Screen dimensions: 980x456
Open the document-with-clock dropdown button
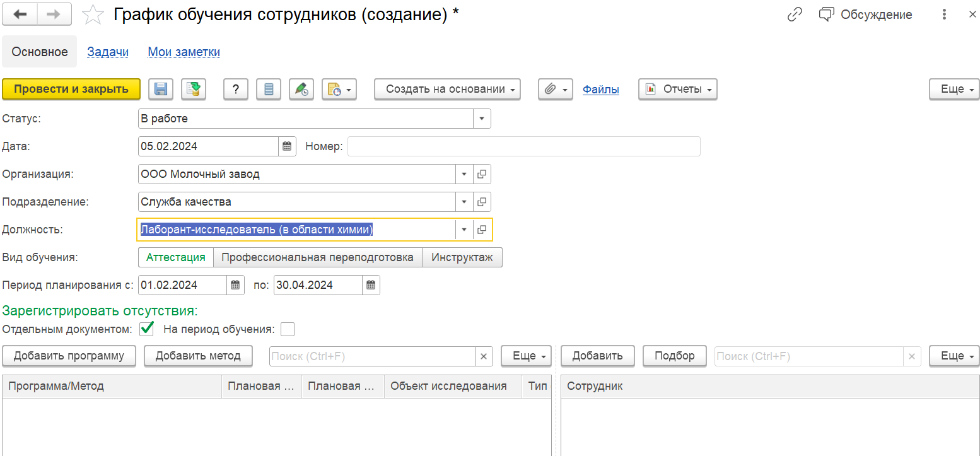click(x=339, y=89)
